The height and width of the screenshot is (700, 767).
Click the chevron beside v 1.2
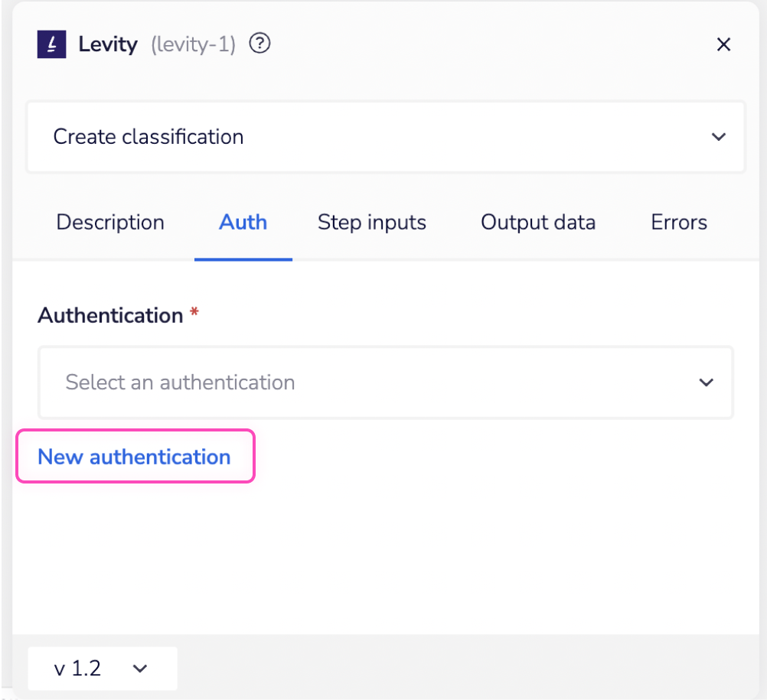139,668
